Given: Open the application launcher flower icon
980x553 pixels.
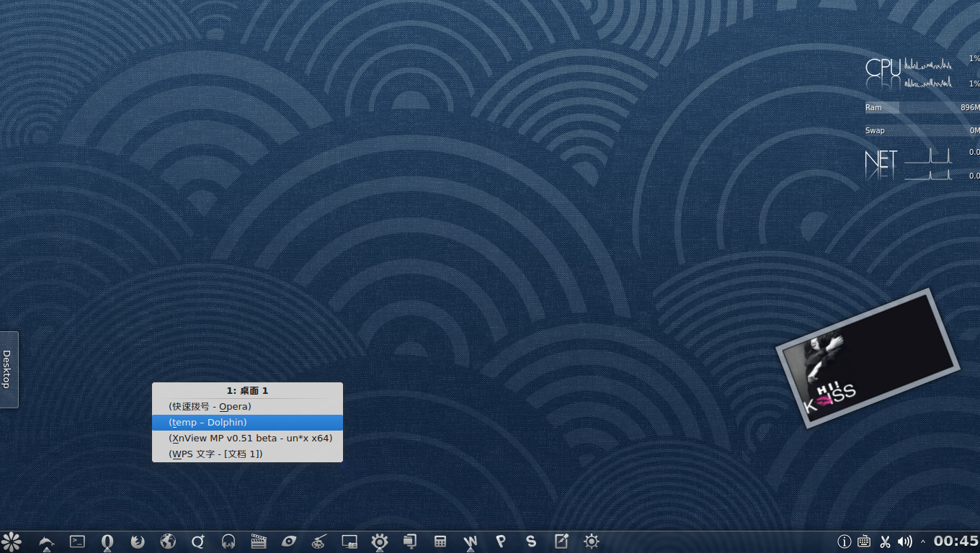Looking at the screenshot, I should click(x=11, y=541).
